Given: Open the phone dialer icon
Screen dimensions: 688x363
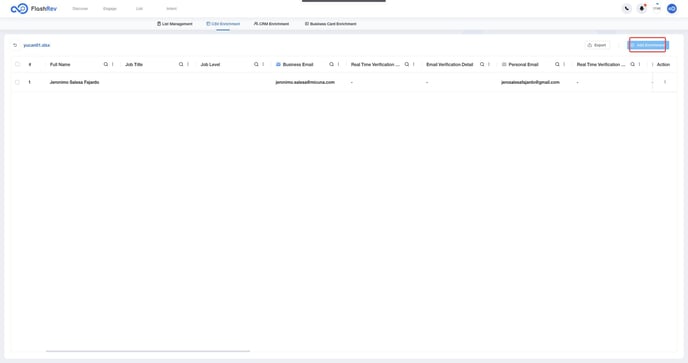Looking at the screenshot, I should click(x=627, y=8).
